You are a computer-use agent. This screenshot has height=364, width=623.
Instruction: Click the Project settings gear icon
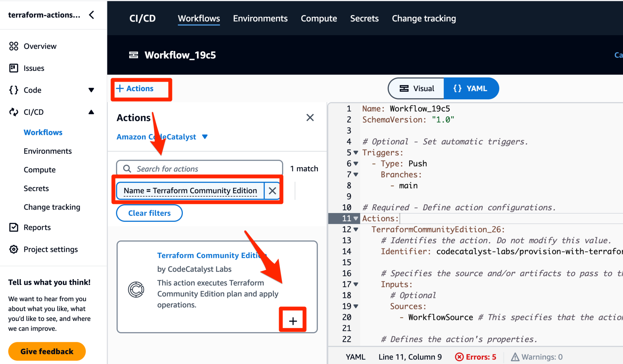tap(14, 249)
